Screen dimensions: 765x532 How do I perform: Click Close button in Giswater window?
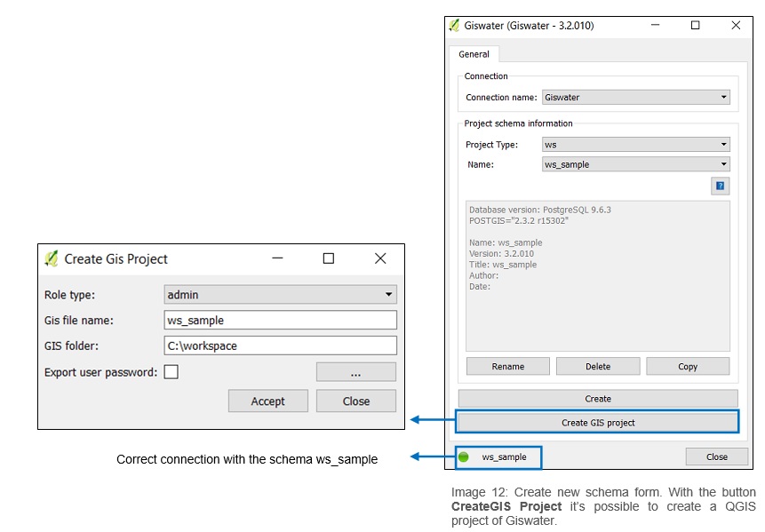point(717,457)
